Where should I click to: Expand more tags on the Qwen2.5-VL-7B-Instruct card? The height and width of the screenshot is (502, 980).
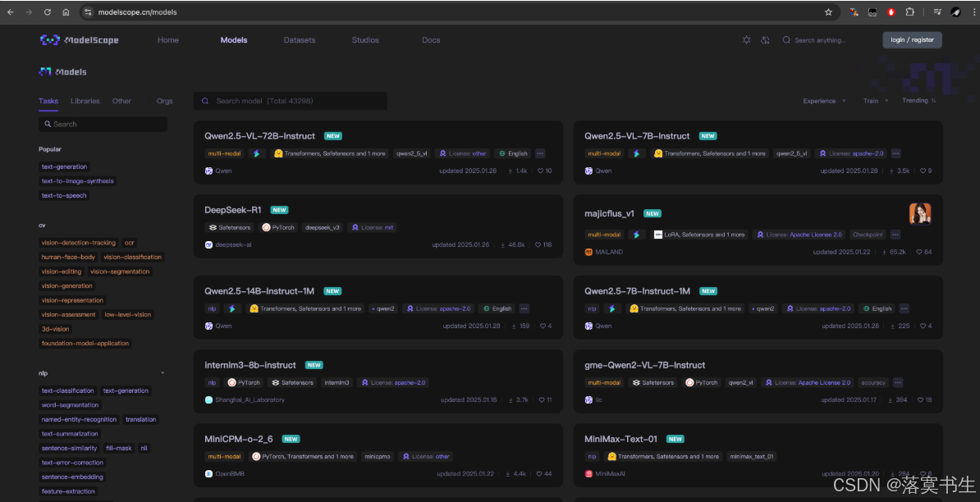point(895,153)
